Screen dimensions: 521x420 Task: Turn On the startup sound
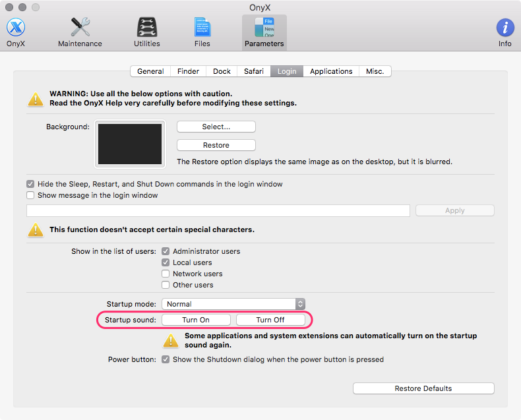(x=196, y=320)
